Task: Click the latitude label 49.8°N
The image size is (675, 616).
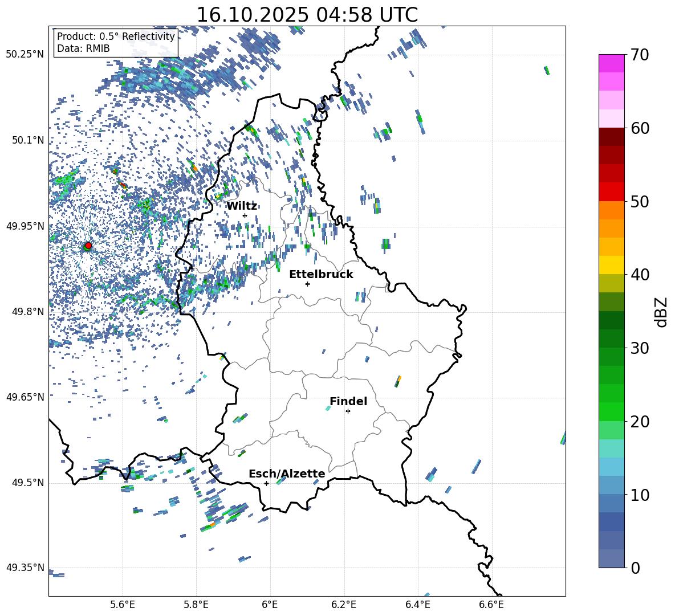Action: point(27,312)
